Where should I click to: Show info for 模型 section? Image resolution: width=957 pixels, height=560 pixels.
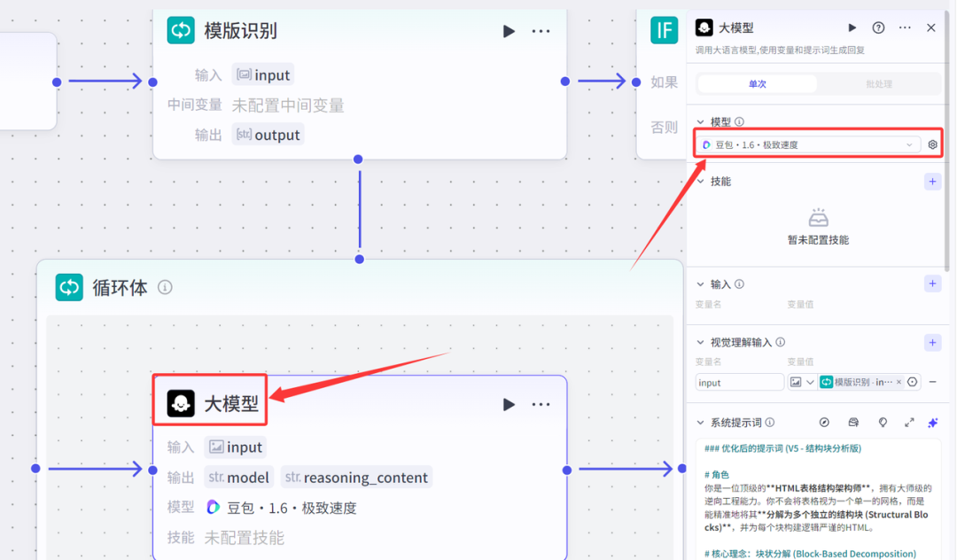[739, 122]
